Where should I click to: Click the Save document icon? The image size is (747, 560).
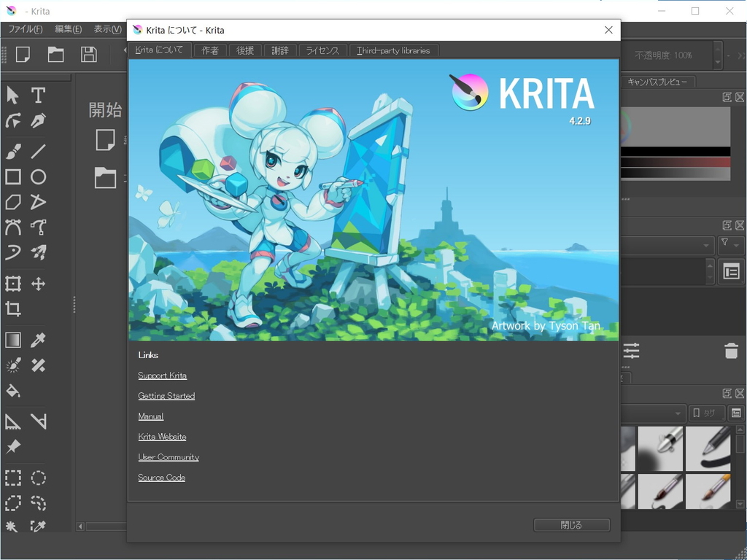[x=88, y=55]
